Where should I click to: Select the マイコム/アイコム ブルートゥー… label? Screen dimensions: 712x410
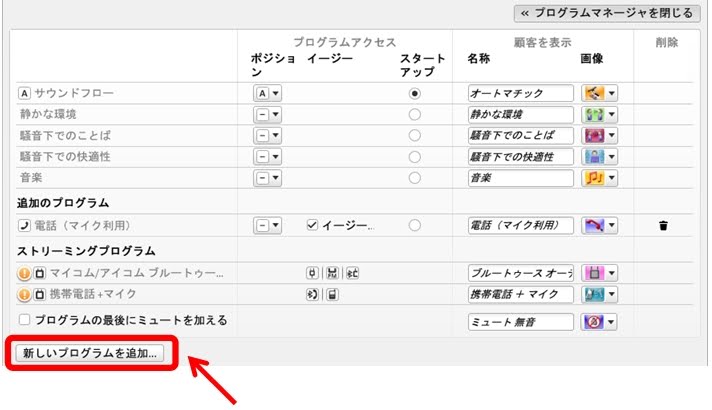(x=136, y=273)
